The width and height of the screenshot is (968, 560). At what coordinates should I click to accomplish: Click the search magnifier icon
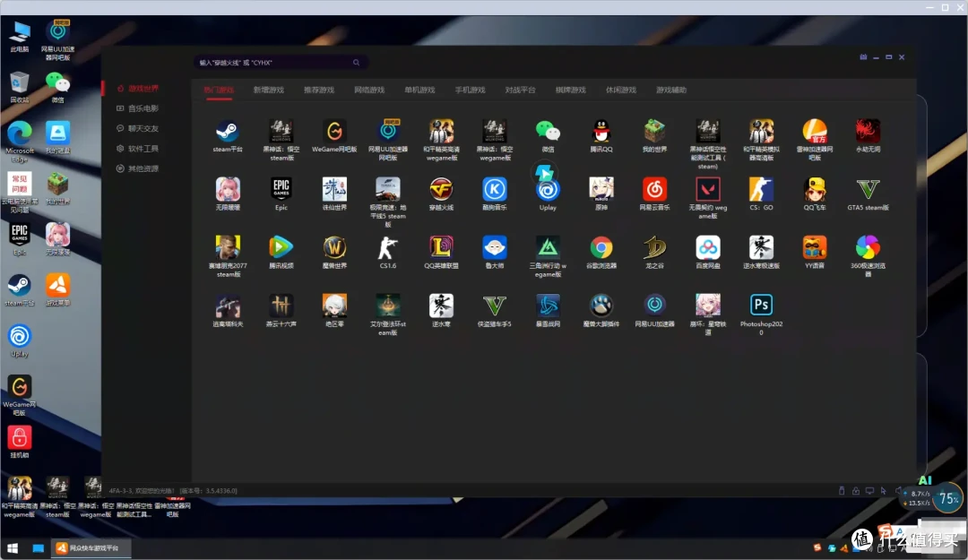[x=356, y=63]
